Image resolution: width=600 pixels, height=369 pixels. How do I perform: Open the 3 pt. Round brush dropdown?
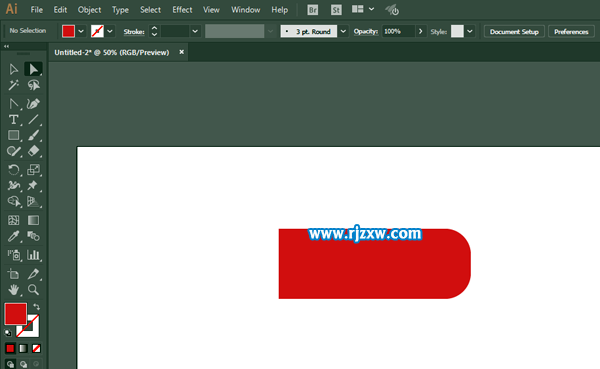(343, 31)
